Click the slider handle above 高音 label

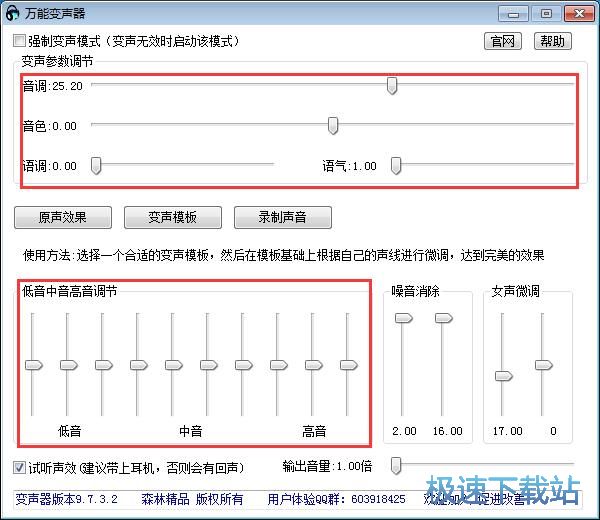(x=314, y=365)
